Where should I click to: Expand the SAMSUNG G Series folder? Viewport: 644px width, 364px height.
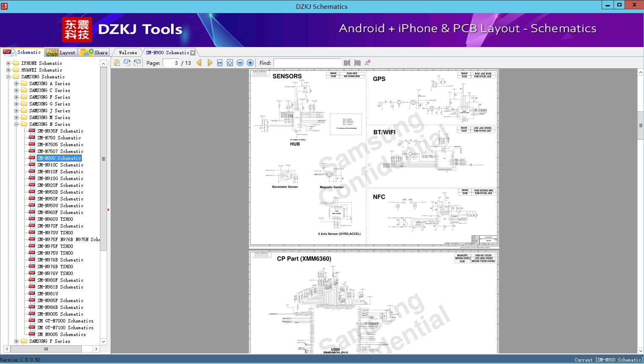[x=16, y=104]
